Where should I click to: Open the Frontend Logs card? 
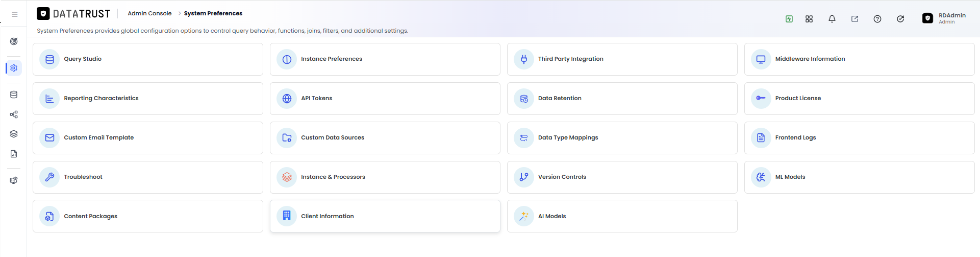tap(860, 138)
